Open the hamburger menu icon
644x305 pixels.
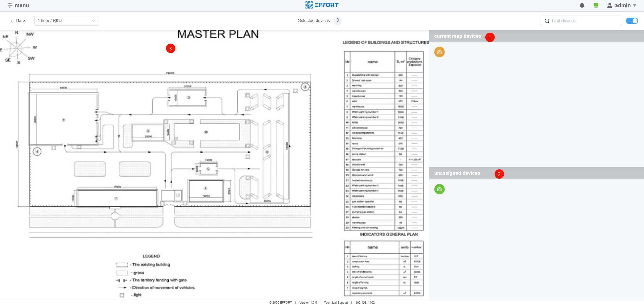point(10,5)
